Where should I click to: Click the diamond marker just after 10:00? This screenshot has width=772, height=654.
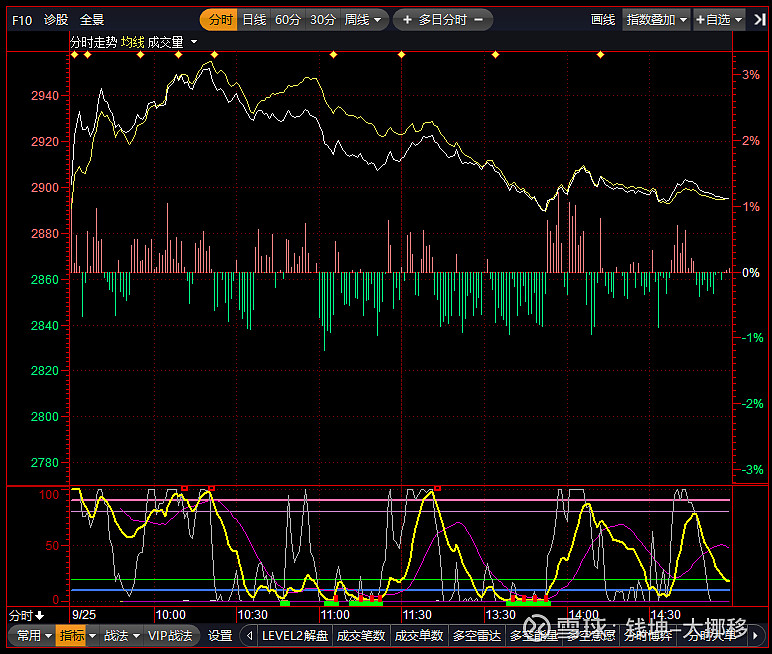coord(179,55)
